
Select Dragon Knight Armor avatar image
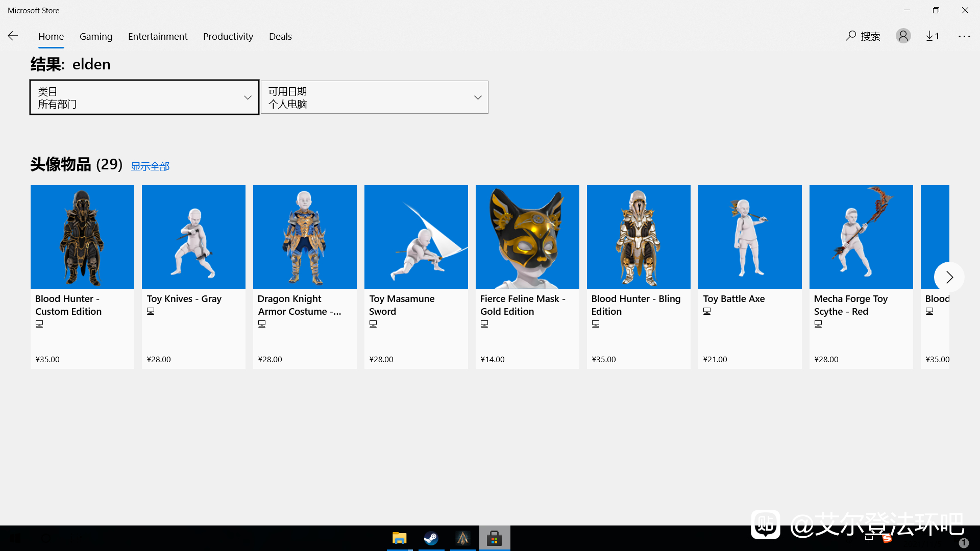[305, 237]
